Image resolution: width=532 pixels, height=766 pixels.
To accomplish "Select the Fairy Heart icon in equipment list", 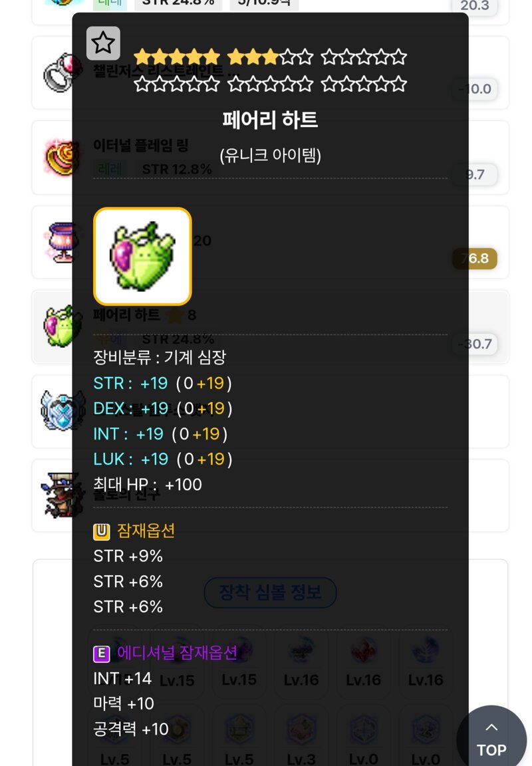I will [61, 326].
